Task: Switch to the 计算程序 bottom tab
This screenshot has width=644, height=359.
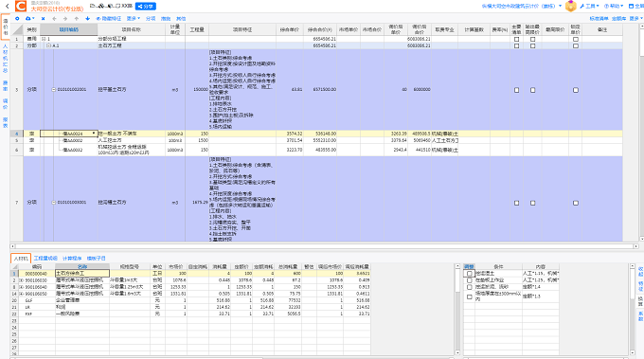Action: [x=72, y=259]
